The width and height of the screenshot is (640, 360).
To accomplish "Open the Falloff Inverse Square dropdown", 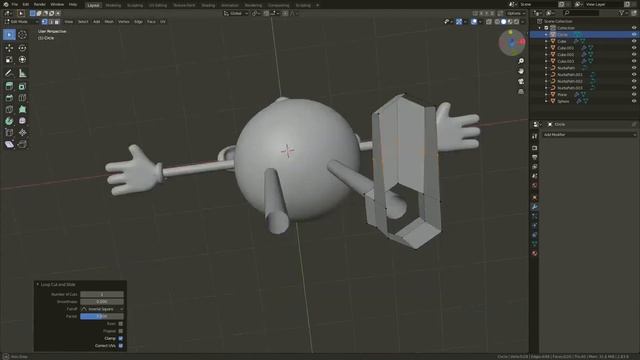I will [x=102, y=309].
